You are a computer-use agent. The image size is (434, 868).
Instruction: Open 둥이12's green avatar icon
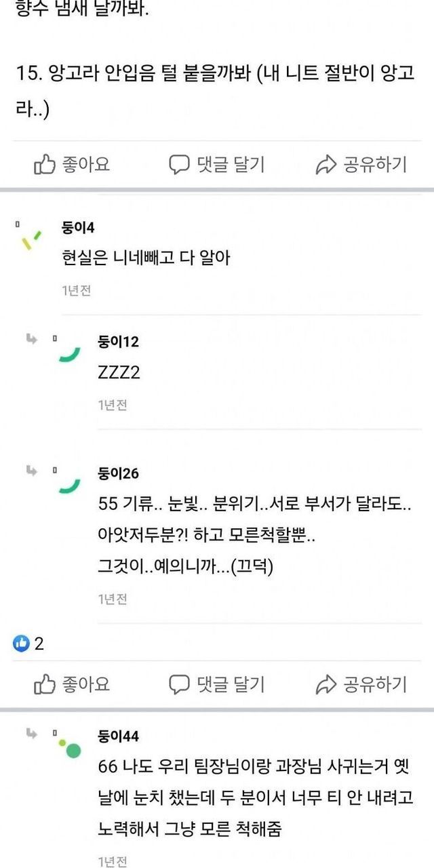[x=69, y=353]
